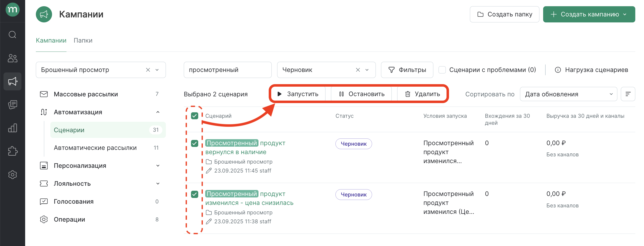
Task: Expand the Персонализация section
Action: click(158, 166)
